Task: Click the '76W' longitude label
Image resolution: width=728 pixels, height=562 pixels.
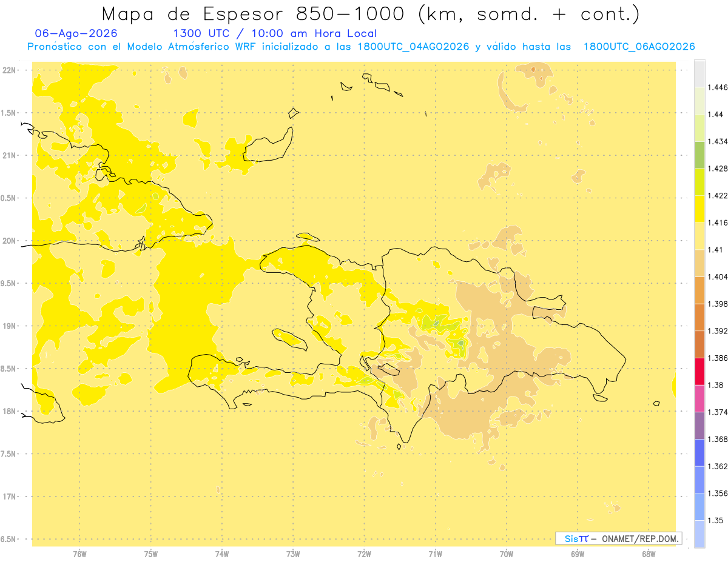Action: coord(79,554)
